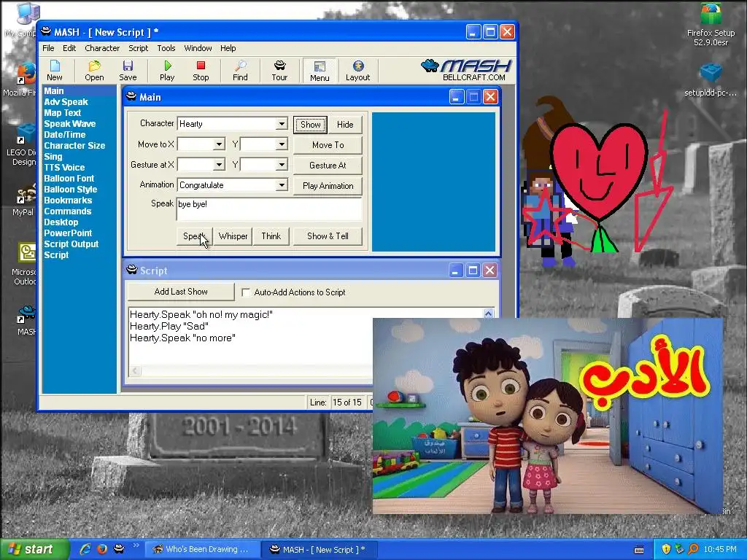Expand the Gesture at X dropdown
747x560 pixels.
[x=219, y=165]
